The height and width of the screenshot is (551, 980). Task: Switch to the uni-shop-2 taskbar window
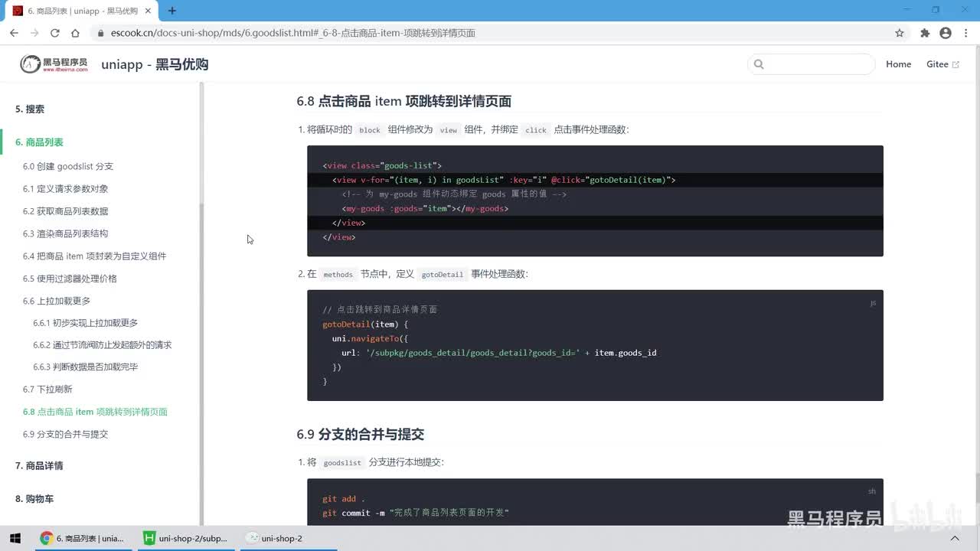point(274,538)
